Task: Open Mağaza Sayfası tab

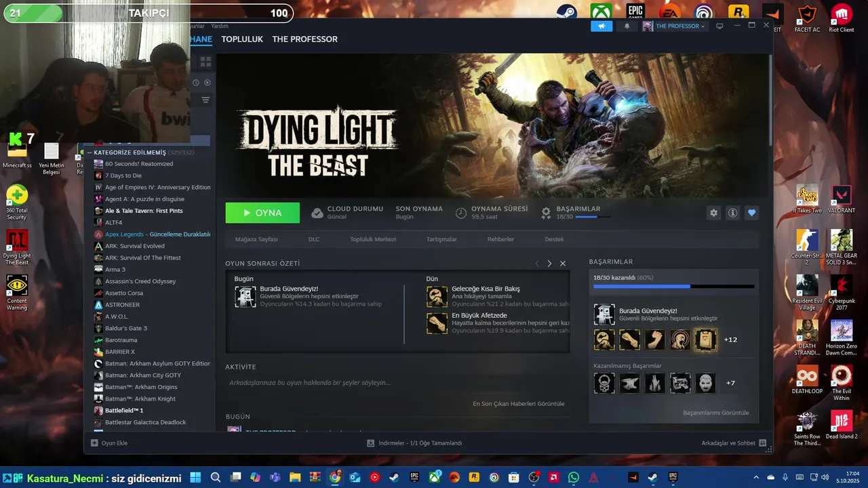Action: pyautogui.click(x=256, y=239)
